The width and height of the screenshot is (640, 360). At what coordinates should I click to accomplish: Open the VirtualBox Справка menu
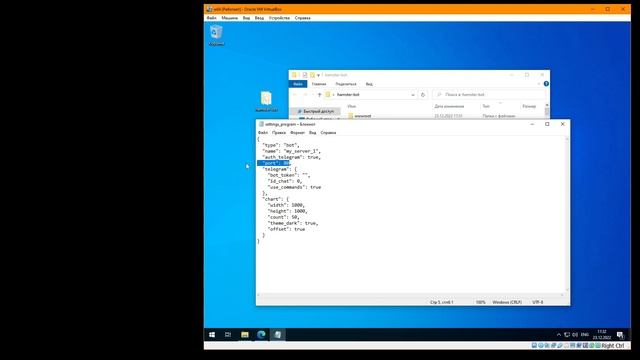[302, 18]
